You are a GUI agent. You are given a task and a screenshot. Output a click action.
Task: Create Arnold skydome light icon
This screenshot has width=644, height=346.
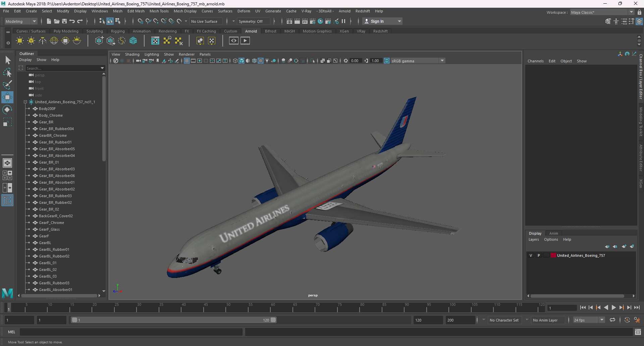54,41
